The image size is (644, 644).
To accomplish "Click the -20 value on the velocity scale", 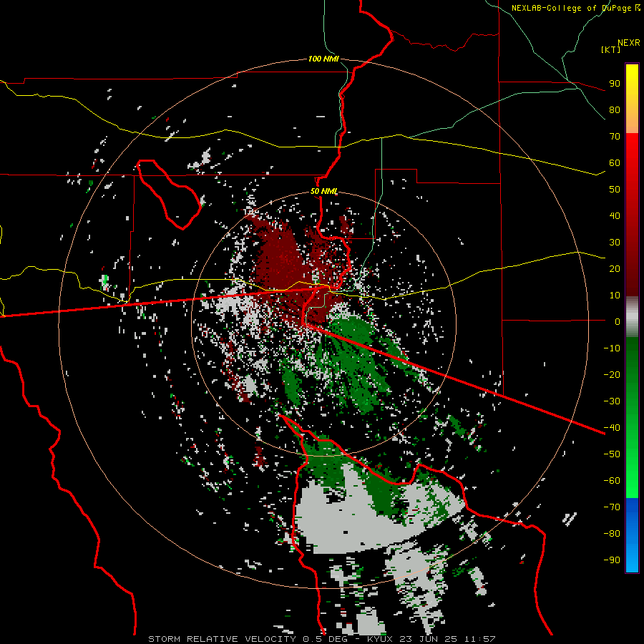I will (x=612, y=374).
